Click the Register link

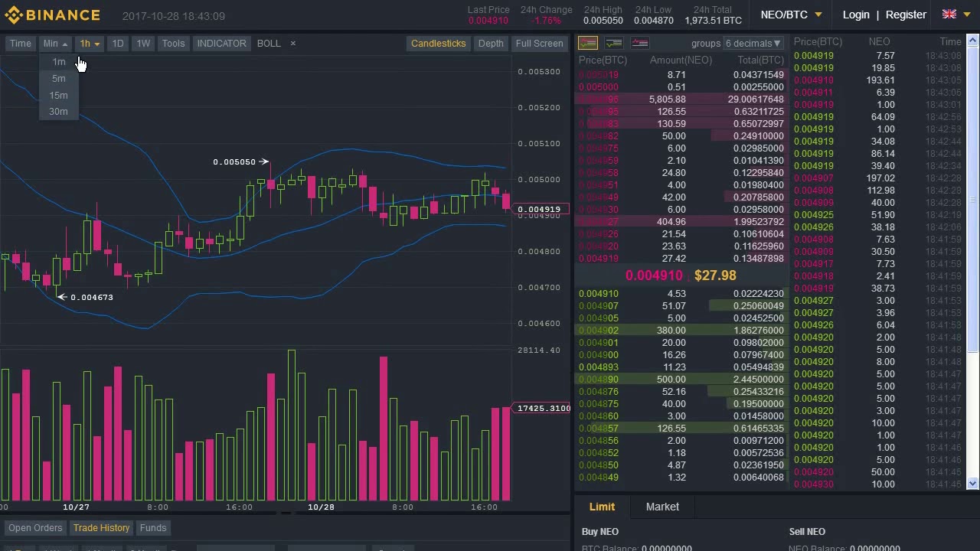[906, 15]
